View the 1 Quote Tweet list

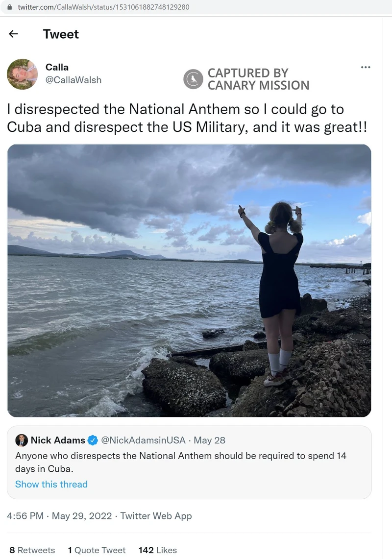click(97, 550)
